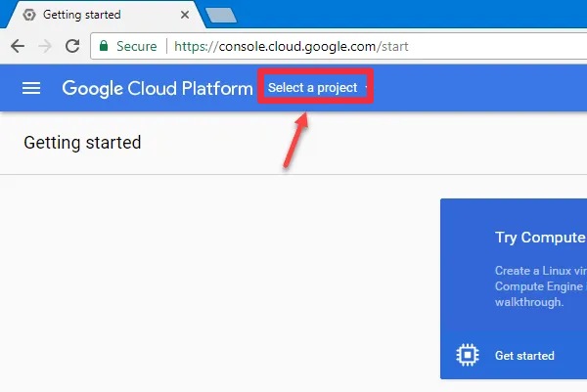This screenshot has width=587, height=392.
Task: Click the small arrow beside Select a project
Action: tap(366, 88)
